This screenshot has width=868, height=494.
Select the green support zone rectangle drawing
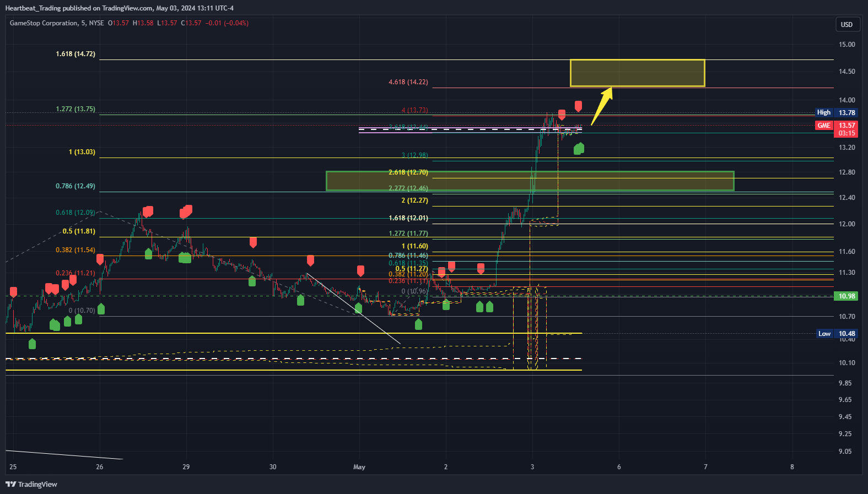pos(530,181)
